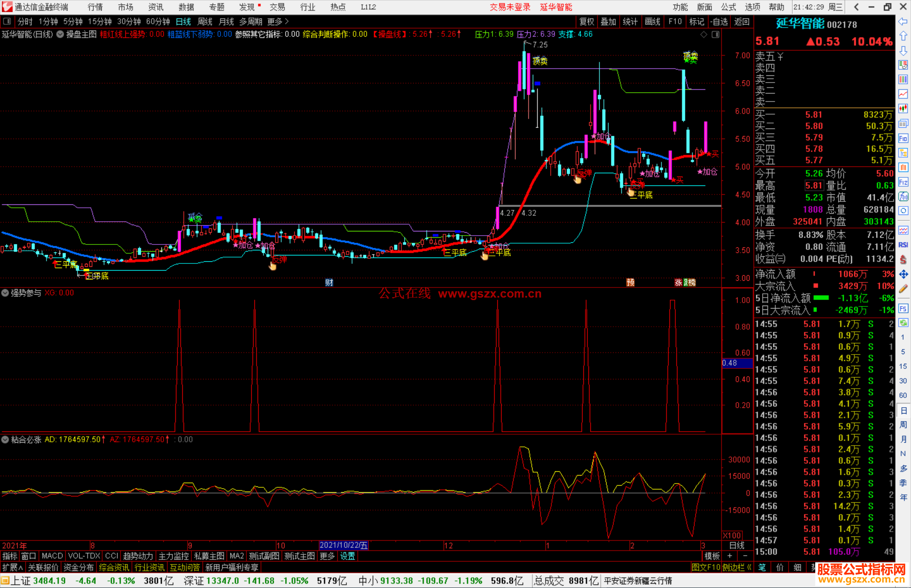Open the 模板 template menu
Screen dimensions: 911x588
712,556
